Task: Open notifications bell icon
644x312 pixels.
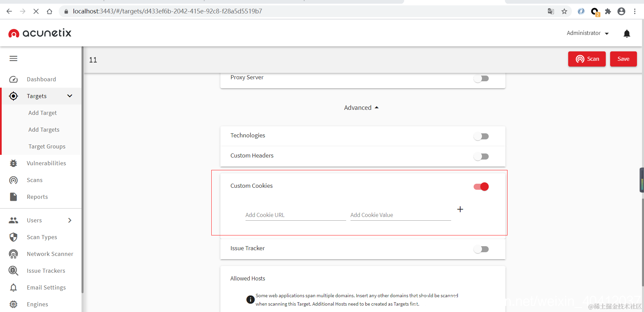Action: pyautogui.click(x=627, y=33)
